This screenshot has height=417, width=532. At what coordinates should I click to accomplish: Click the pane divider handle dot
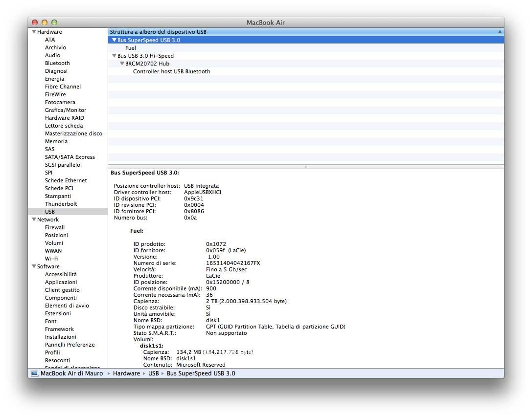306,167
